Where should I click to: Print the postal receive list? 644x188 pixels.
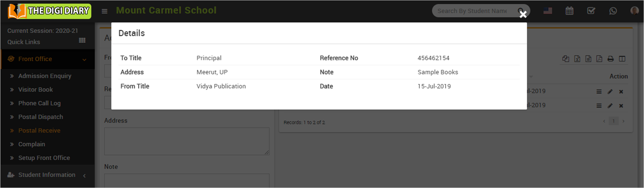[x=610, y=59]
